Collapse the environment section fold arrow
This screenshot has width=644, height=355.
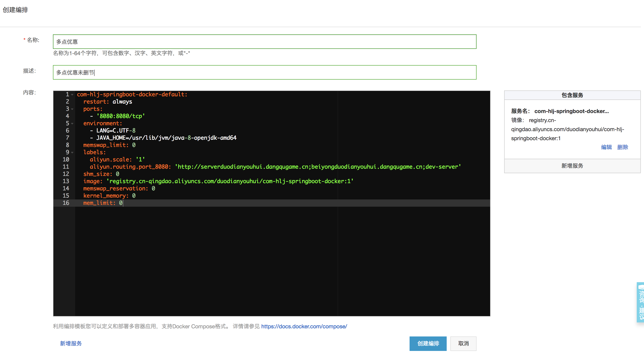point(72,124)
